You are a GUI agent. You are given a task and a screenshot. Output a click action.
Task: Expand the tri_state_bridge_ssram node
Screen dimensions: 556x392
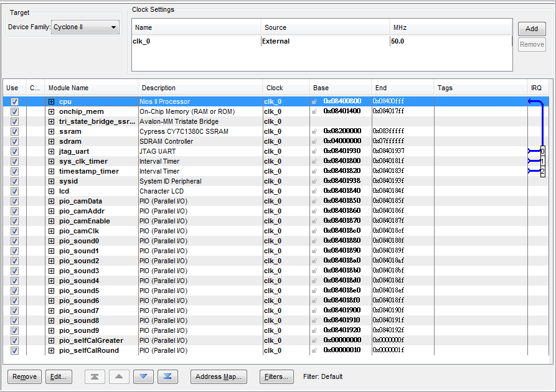52,121
